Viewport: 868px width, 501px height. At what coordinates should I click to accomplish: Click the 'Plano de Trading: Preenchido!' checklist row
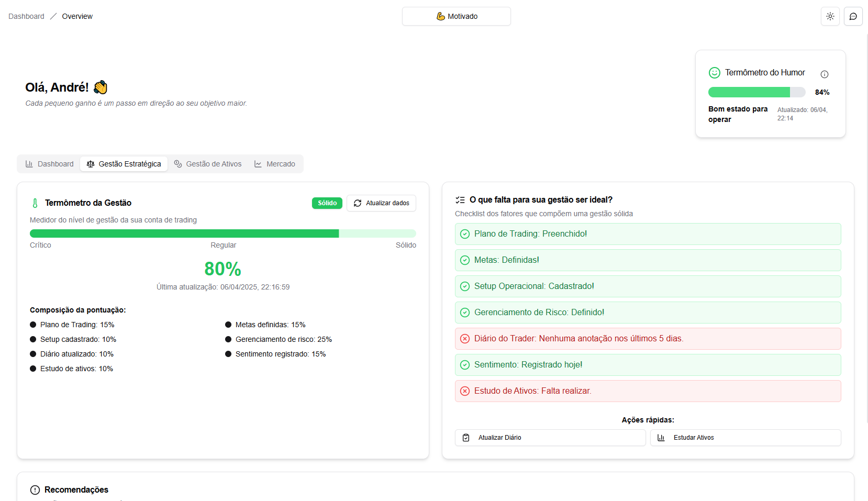coord(648,234)
